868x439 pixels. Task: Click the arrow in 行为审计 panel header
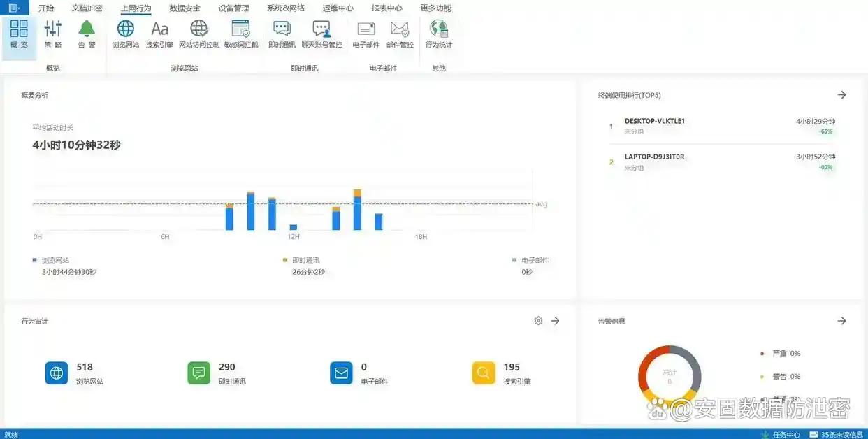pos(556,321)
